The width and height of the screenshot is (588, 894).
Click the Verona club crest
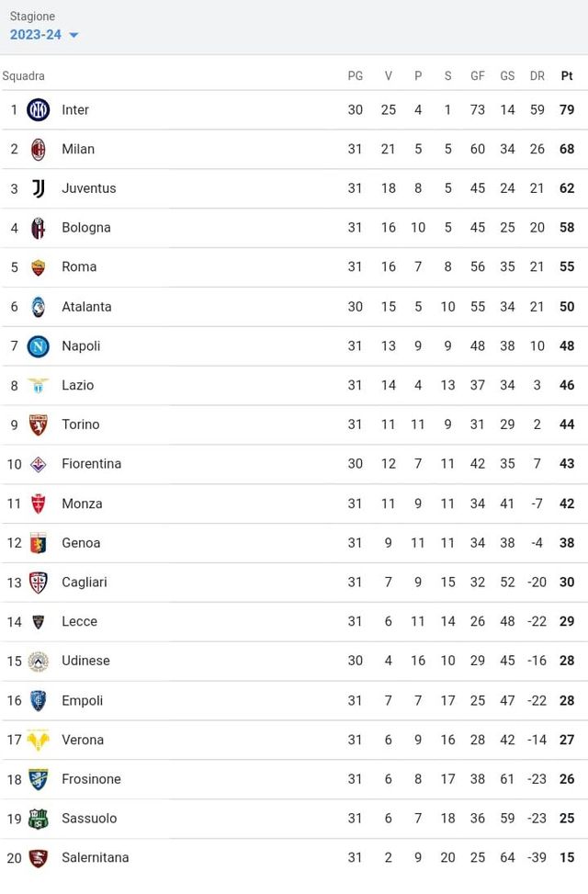click(x=39, y=740)
